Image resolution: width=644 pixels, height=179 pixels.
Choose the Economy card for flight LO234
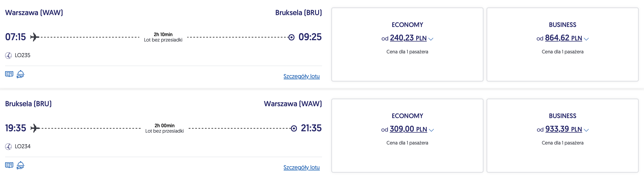pyautogui.click(x=407, y=156)
